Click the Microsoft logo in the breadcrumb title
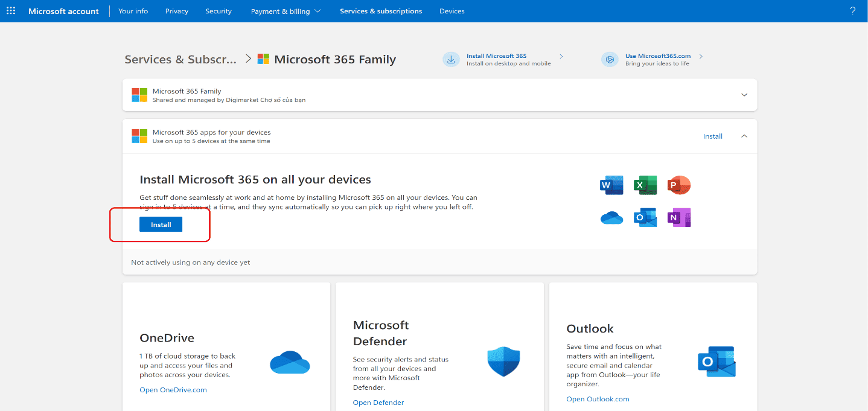 tap(263, 59)
